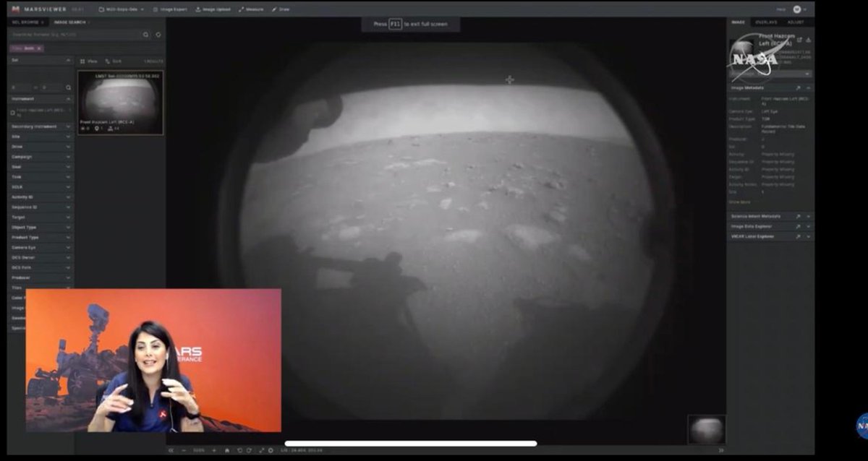This screenshot has width=868, height=461.
Task: Click the View button above results
Action: [89, 61]
